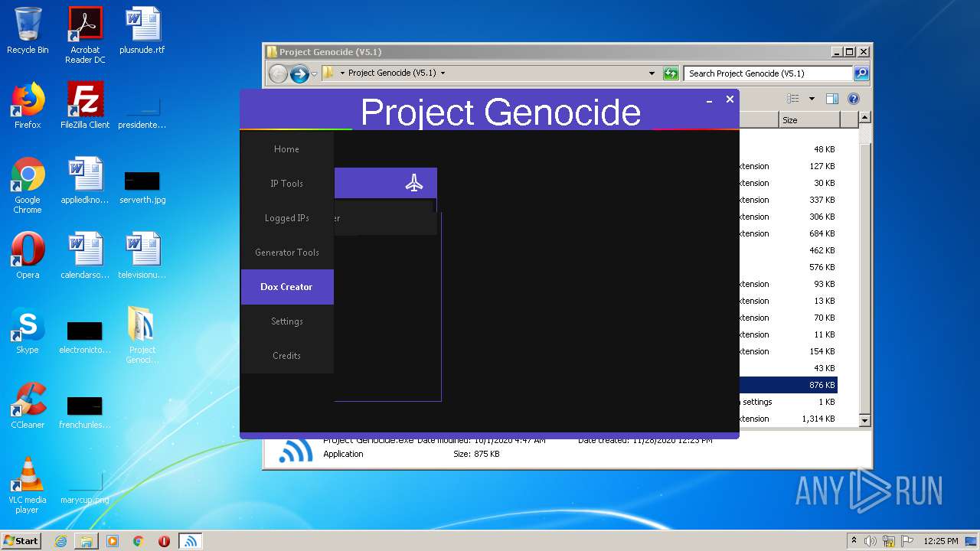Open the volume control tray icon
The height and width of the screenshot is (551, 980).
point(871,541)
